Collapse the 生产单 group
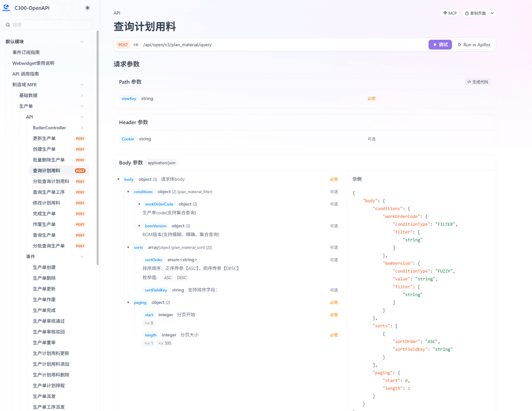 82,106
